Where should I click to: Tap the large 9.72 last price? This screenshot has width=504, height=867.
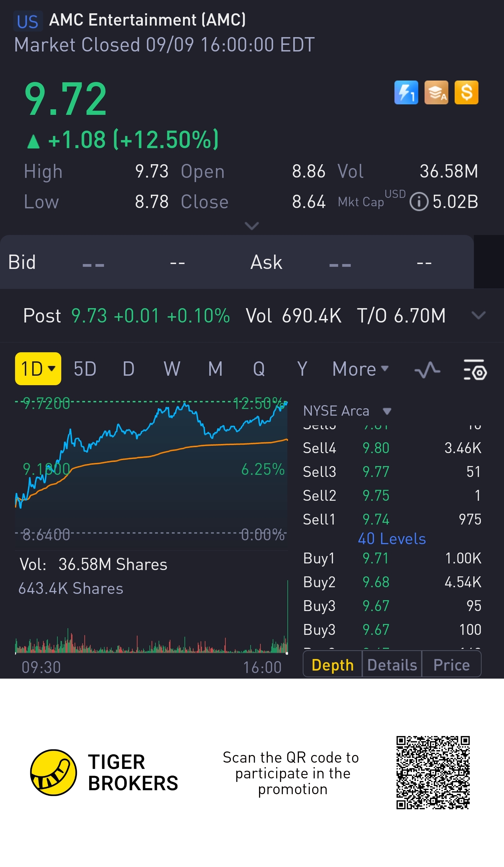click(65, 99)
